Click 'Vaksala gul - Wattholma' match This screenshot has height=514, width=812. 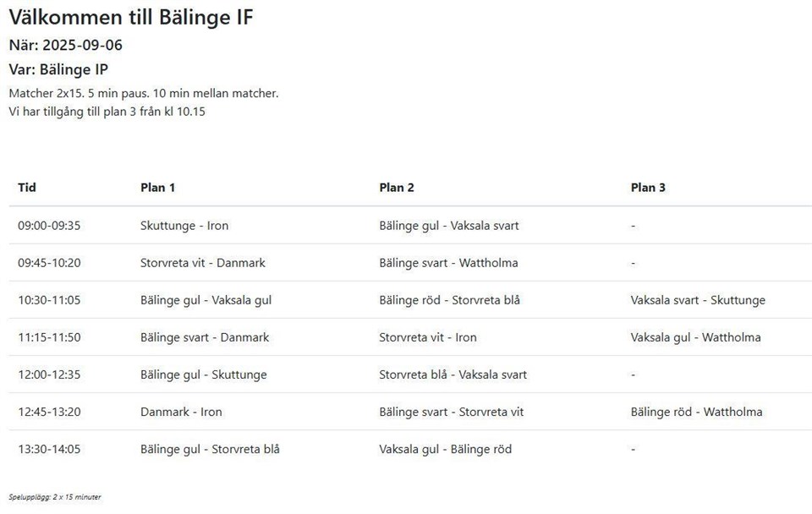pyautogui.click(x=695, y=337)
